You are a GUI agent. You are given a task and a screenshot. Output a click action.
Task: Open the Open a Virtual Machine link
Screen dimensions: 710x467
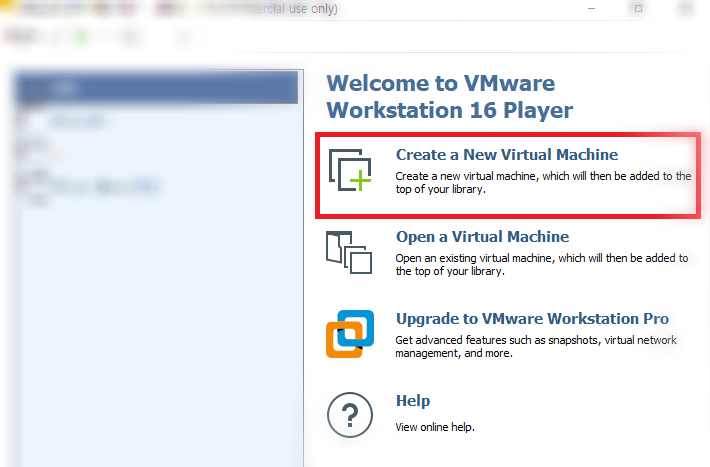[x=482, y=237]
